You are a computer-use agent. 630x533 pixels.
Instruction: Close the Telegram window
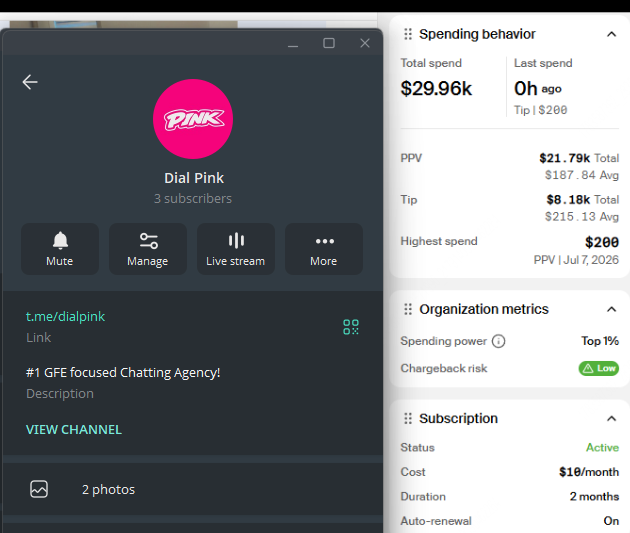[x=365, y=43]
